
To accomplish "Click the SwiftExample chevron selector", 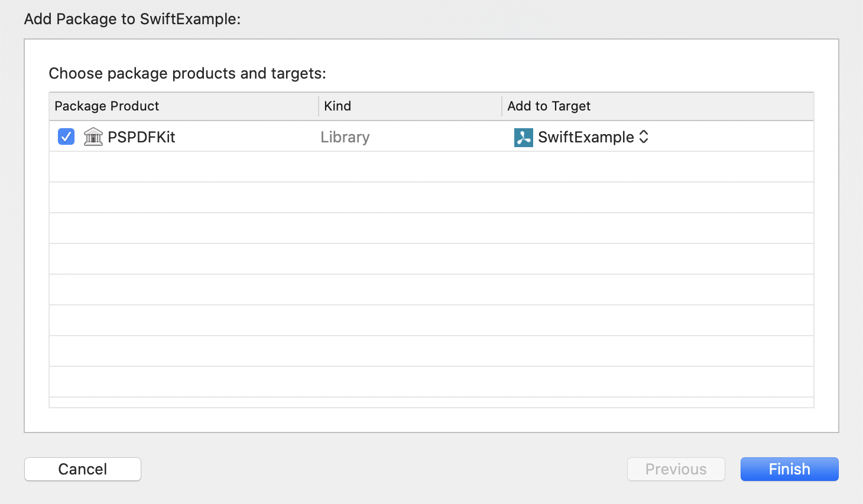I will tap(644, 137).
